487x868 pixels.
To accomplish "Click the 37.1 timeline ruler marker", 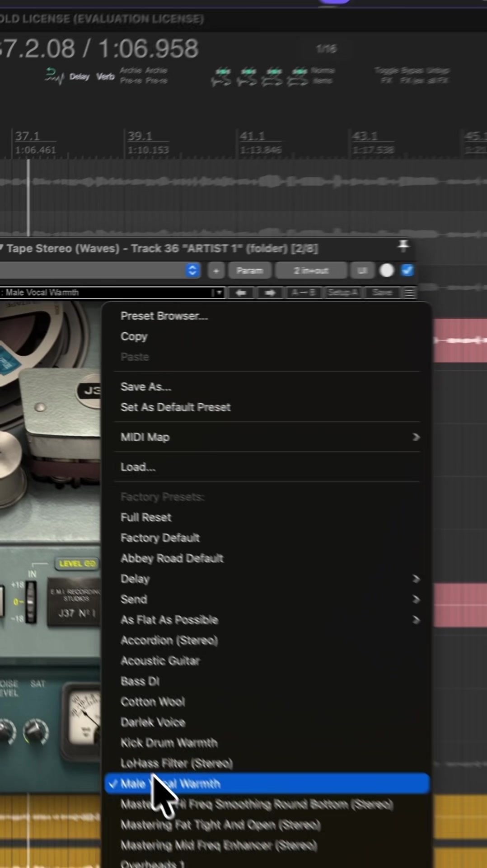I will click(x=28, y=136).
